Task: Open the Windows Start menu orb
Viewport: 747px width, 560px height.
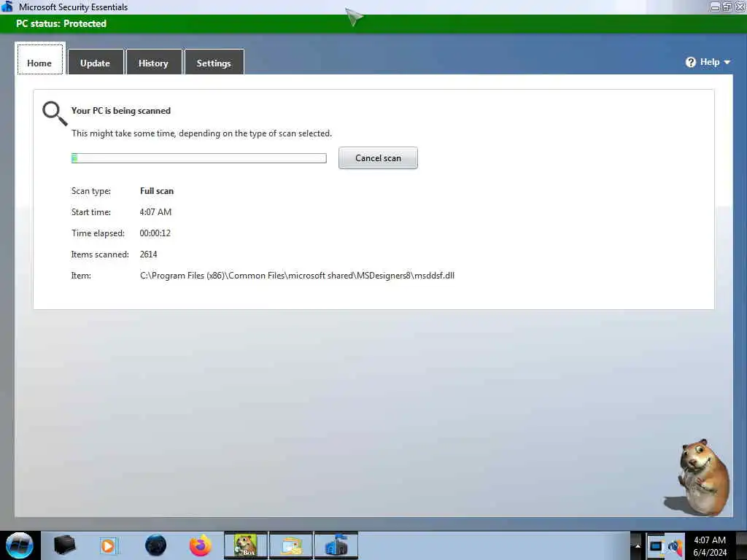Action: (x=20, y=545)
